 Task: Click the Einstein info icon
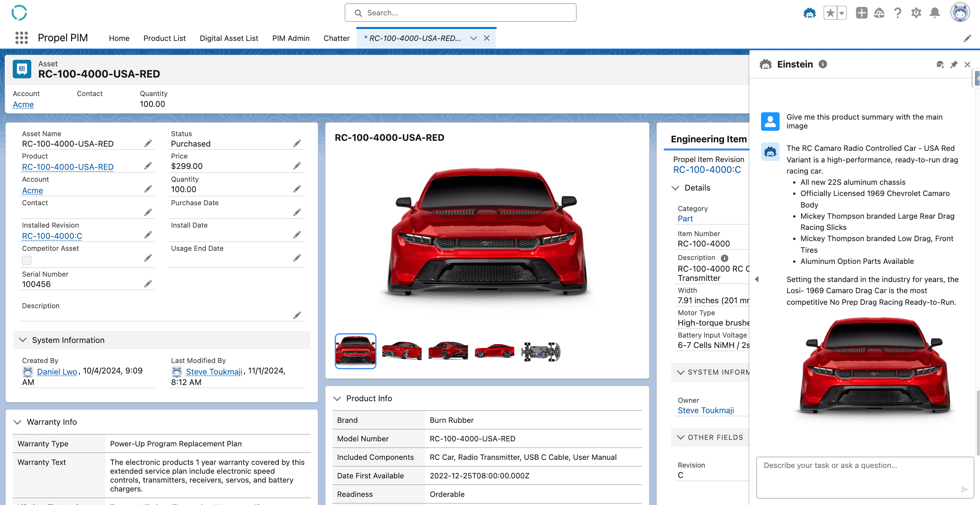823,64
